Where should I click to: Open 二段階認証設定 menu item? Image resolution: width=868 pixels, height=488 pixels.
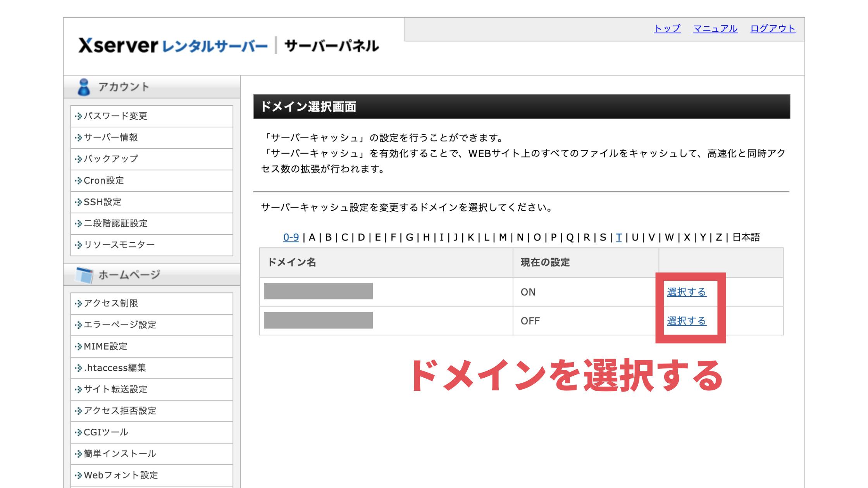point(152,223)
